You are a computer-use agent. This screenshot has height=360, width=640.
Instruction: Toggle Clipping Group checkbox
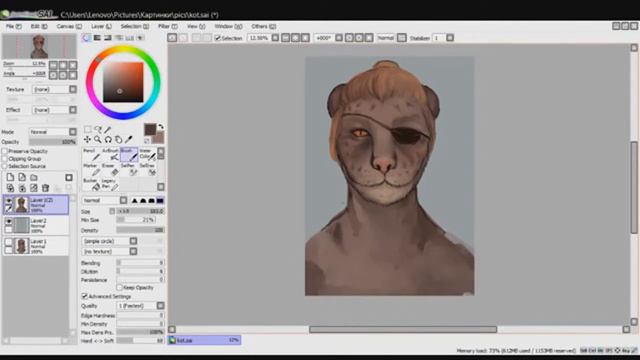(5, 159)
